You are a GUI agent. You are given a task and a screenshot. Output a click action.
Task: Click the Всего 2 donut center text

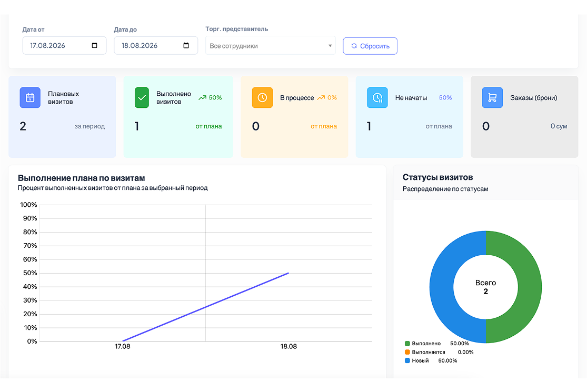[x=485, y=287]
